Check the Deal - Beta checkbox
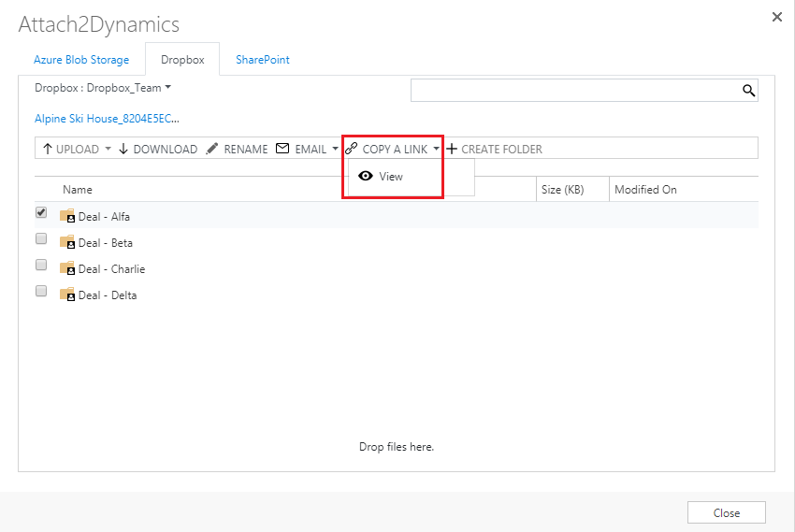This screenshot has width=795, height=532. click(41, 238)
